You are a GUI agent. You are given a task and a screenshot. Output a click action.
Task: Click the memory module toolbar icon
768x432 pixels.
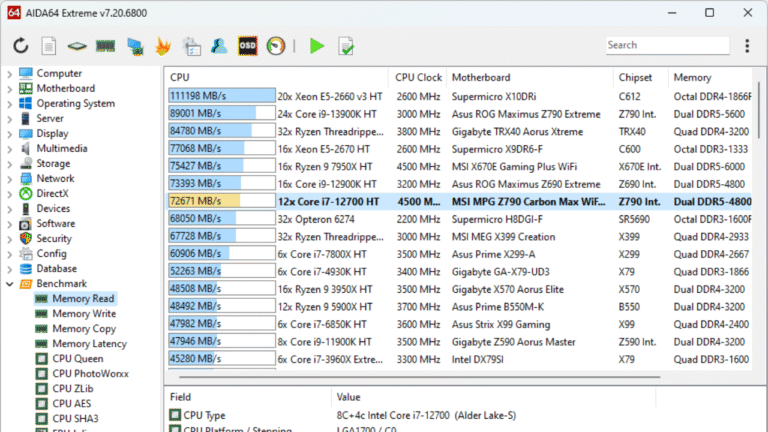(105, 46)
